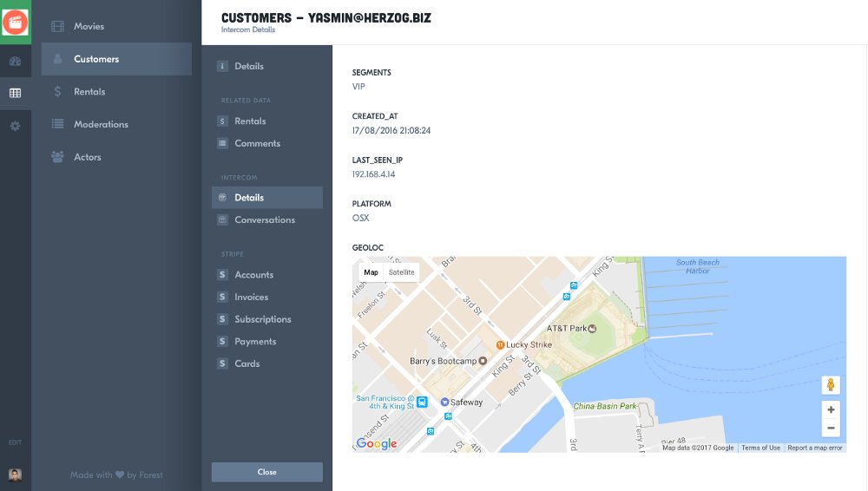Switch the map to Map view
This screenshot has height=491, width=868.
click(x=371, y=272)
